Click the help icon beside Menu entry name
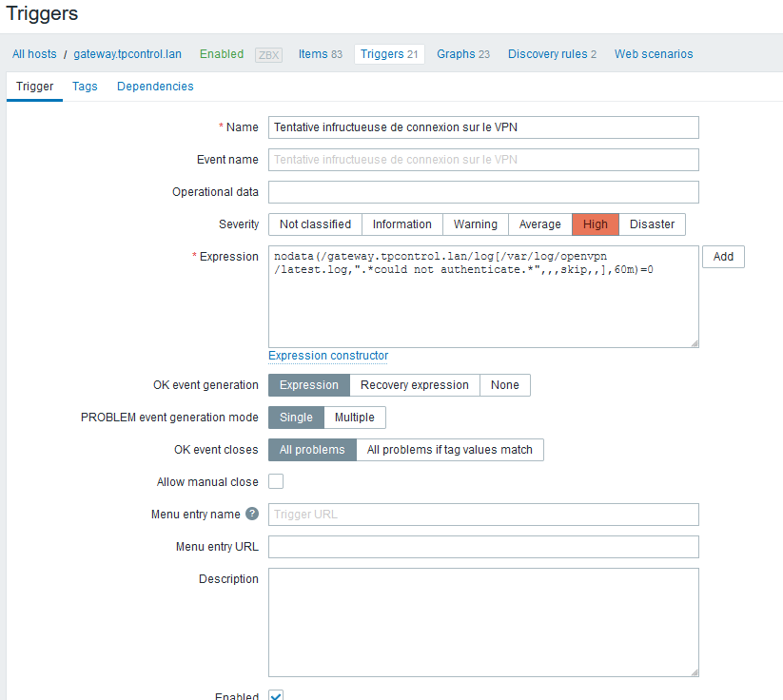 coord(252,515)
